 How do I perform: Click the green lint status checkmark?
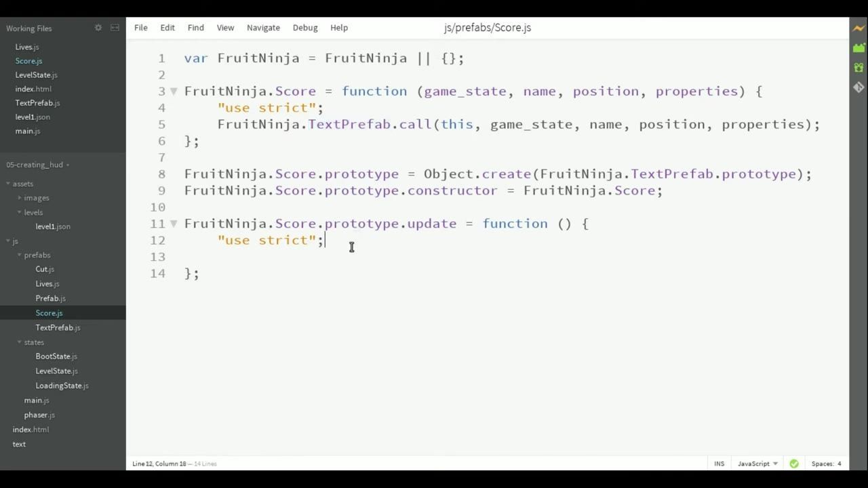794,464
